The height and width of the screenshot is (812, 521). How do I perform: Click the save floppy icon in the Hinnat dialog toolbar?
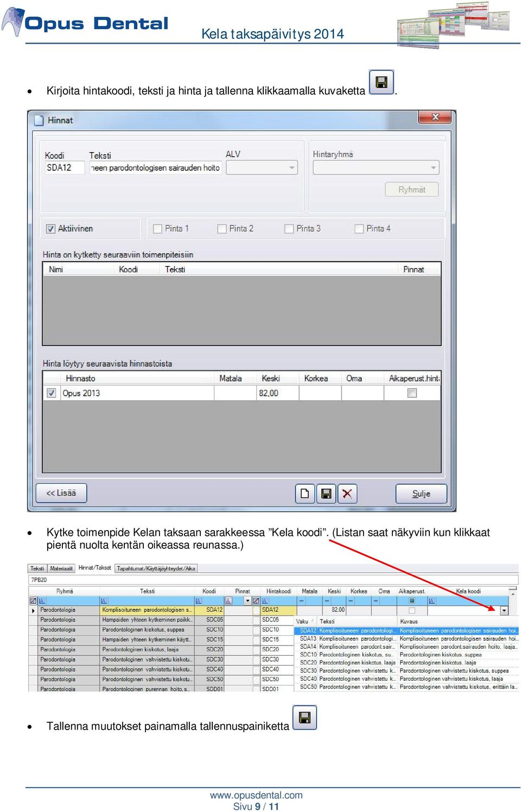326,494
